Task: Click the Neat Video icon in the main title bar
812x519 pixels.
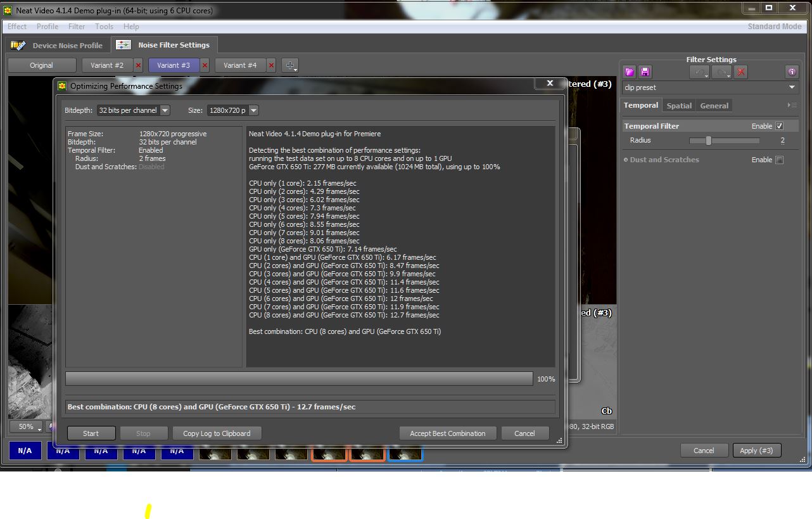Action: click(x=8, y=11)
